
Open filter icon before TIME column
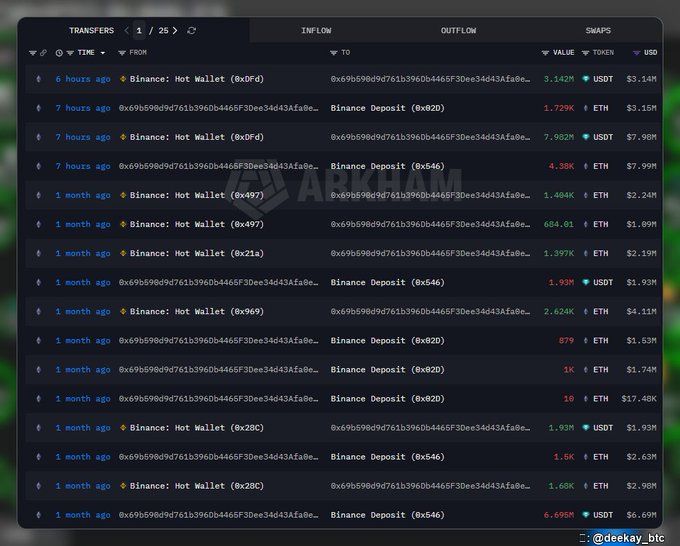pos(70,53)
